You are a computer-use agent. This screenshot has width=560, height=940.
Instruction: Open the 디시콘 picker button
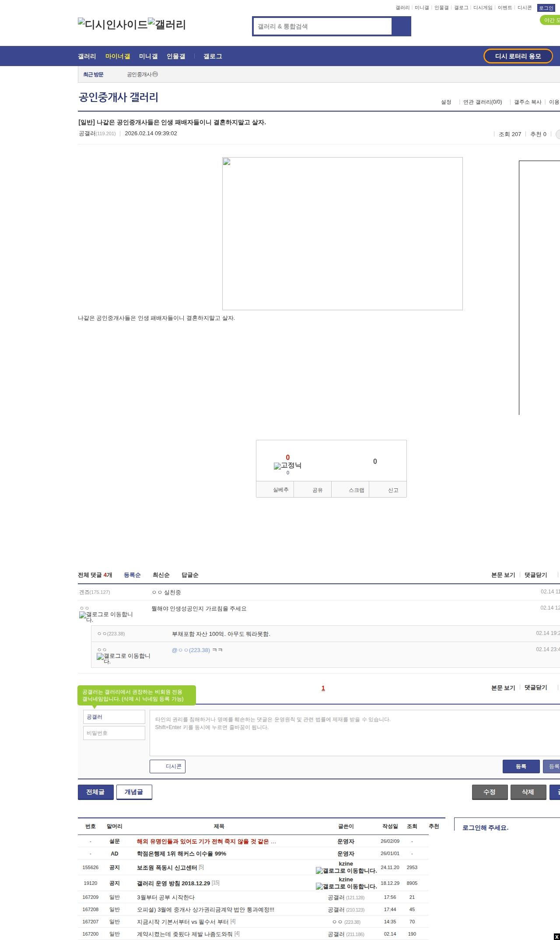tap(168, 767)
